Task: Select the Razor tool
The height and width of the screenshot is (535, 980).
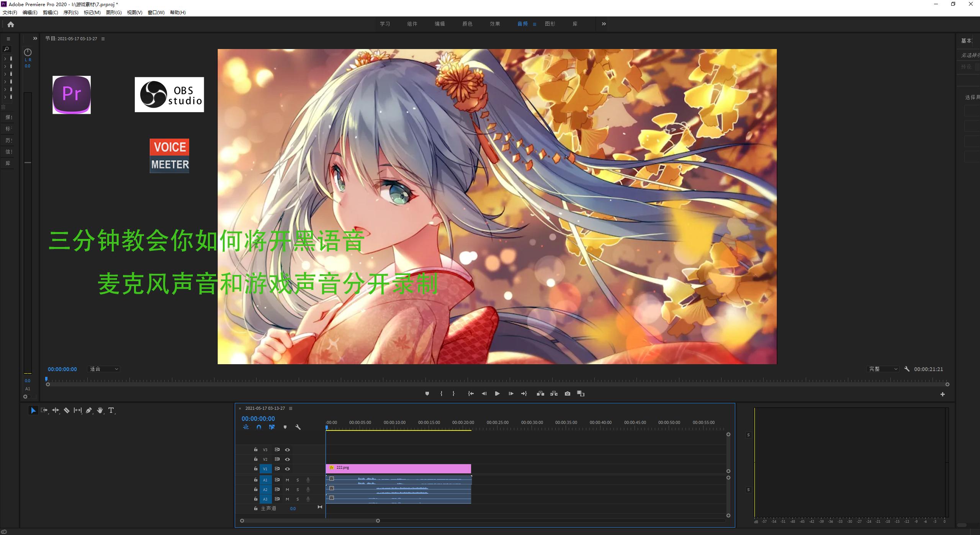Action: coord(66,410)
